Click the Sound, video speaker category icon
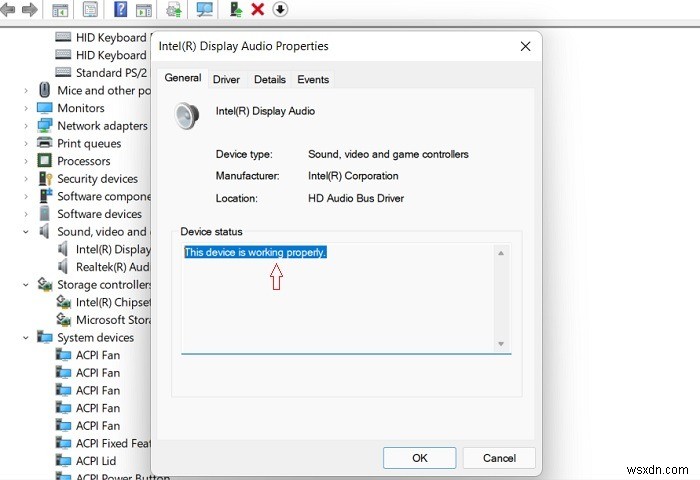700x480 pixels. [x=44, y=231]
